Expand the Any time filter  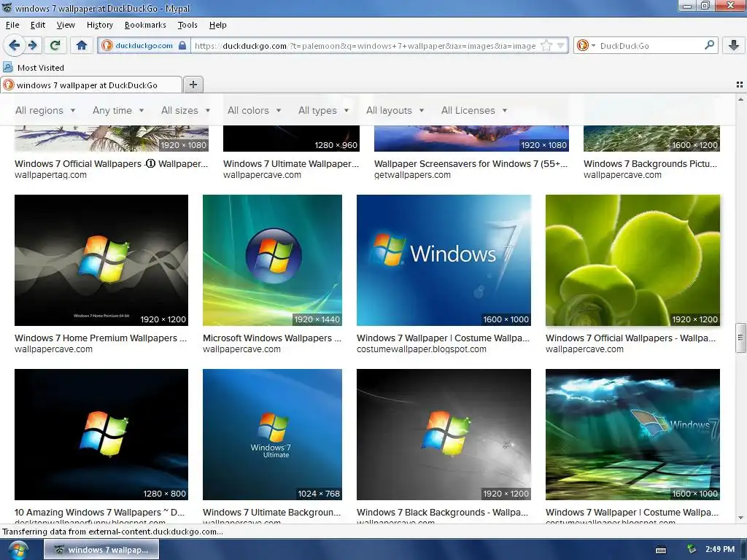click(118, 111)
